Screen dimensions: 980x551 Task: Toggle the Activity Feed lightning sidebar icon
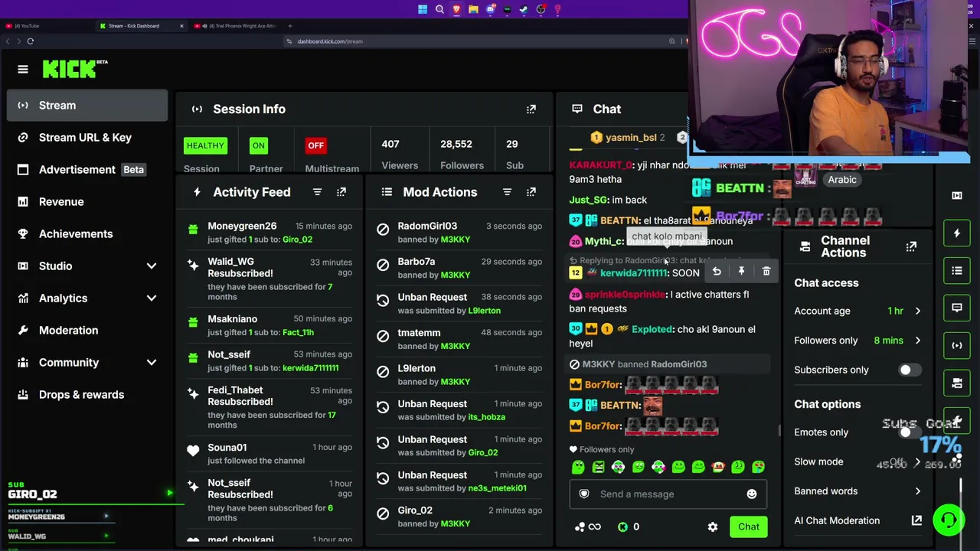pyautogui.click(x=957, y=233)
